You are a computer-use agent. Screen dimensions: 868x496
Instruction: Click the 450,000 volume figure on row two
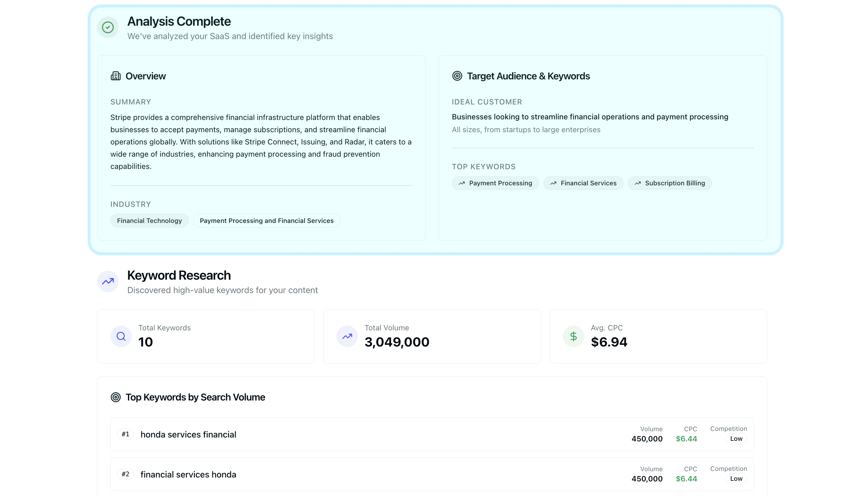coord(647,478)
